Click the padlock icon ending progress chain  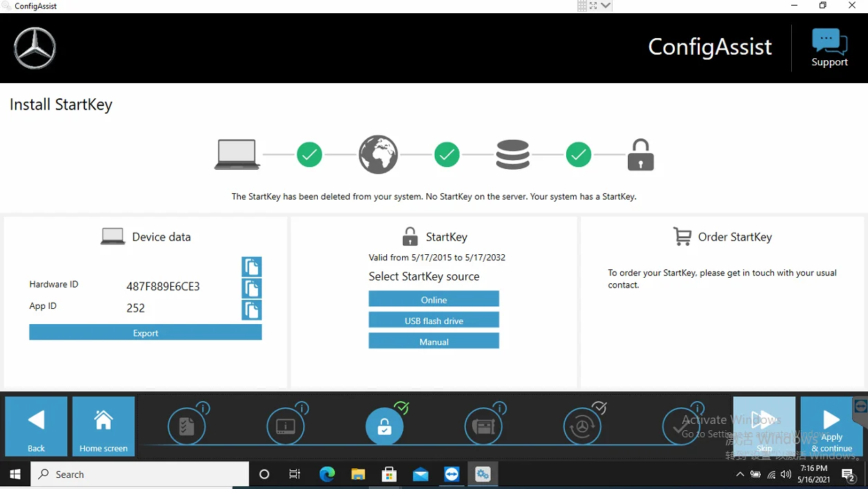640,154
